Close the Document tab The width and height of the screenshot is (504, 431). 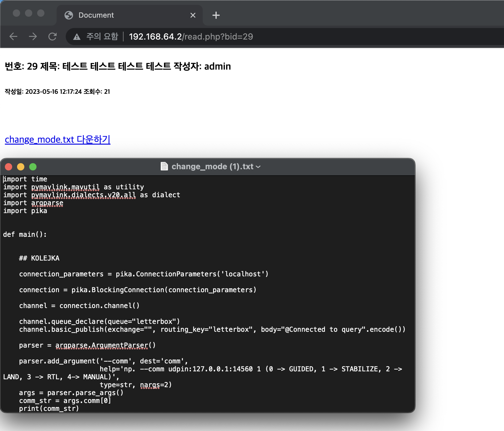(x=193, y=15)
